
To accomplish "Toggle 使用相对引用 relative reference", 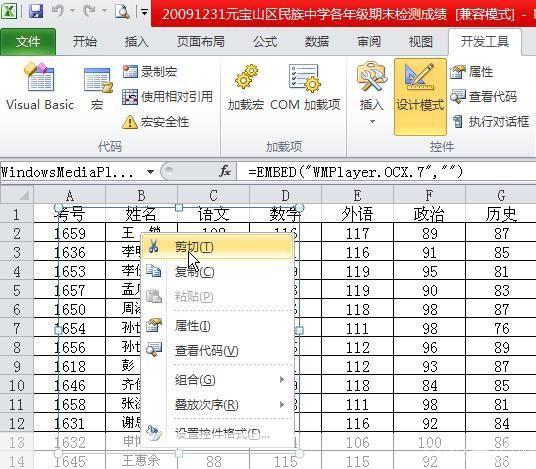I will click(168, 97).
